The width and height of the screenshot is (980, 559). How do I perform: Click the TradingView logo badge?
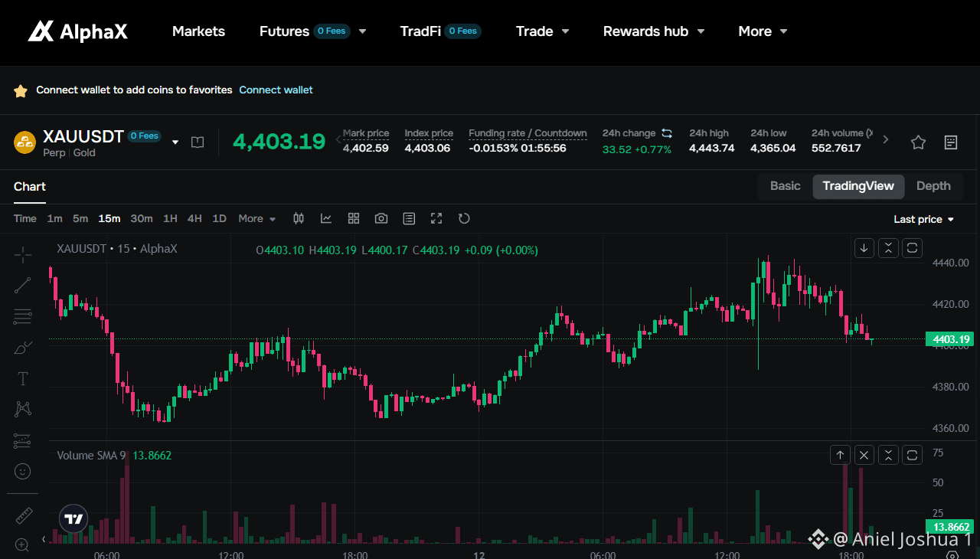[x=74, y=519]
